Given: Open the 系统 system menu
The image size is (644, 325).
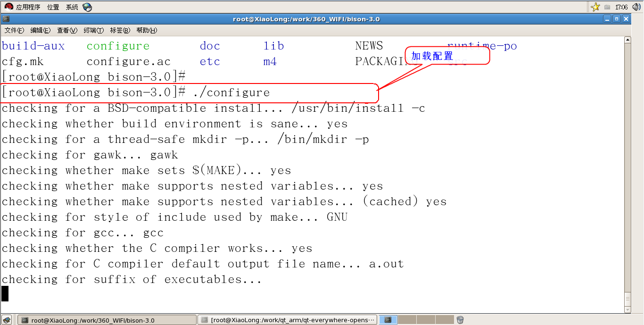Looking at the screenshot, I should [x=72, y=7].
